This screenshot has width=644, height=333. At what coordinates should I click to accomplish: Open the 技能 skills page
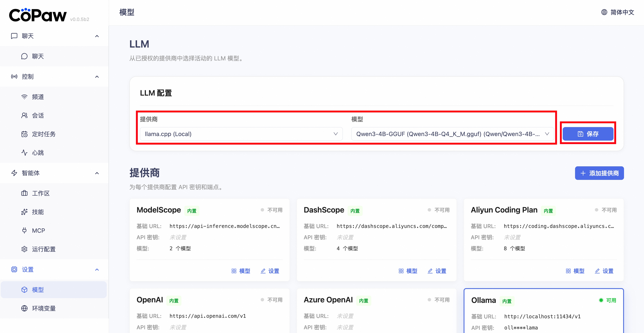tap(37, 212)
